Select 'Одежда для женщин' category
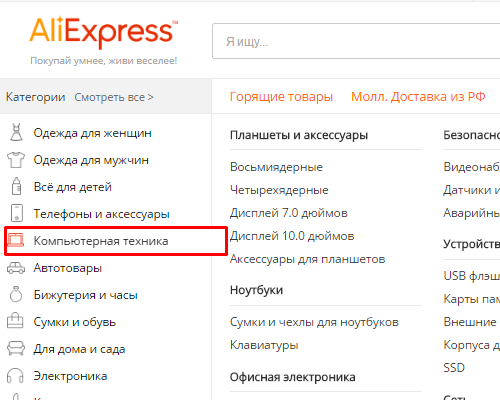 click(x=93, y=133)
